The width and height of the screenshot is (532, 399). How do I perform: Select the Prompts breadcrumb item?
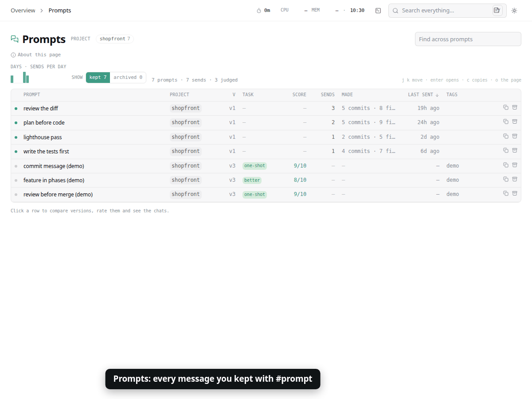point(60,10)
